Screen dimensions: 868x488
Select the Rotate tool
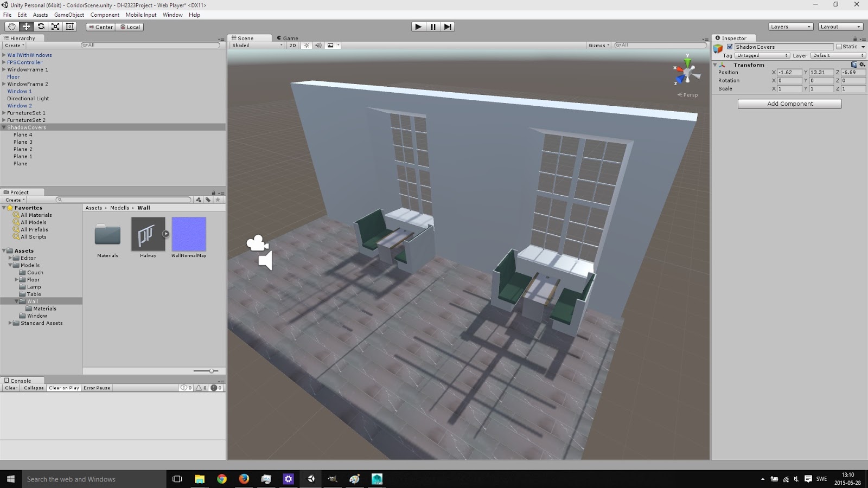tap(41, 26)
